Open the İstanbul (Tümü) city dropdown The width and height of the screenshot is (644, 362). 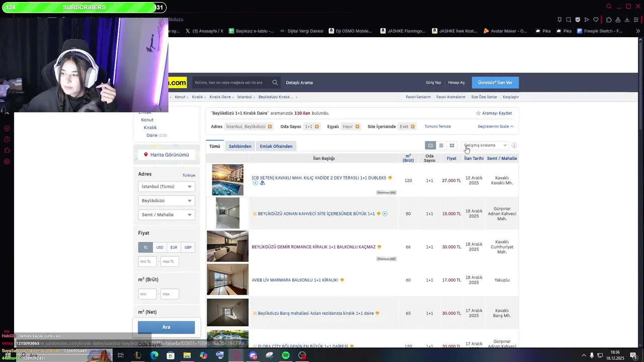(x=167, y=187)
